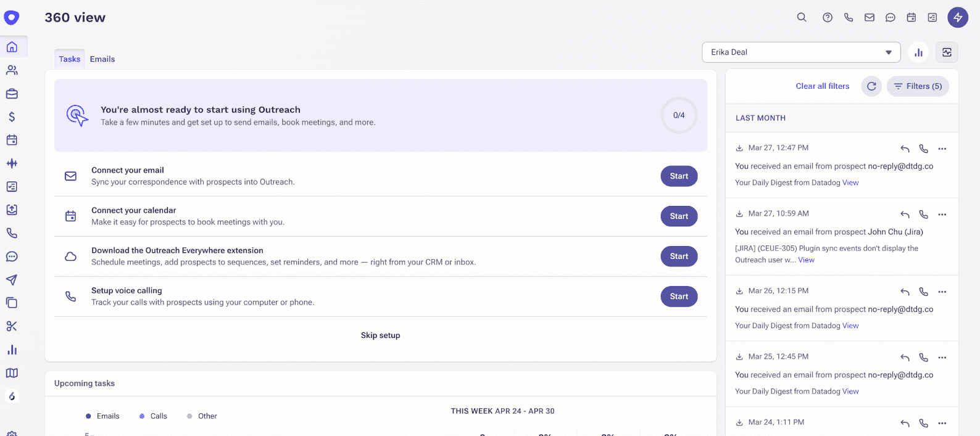This screenshot has width=980, height=436.
Task: Expand the Erika Deal dropdown
Action: [887, 52]
